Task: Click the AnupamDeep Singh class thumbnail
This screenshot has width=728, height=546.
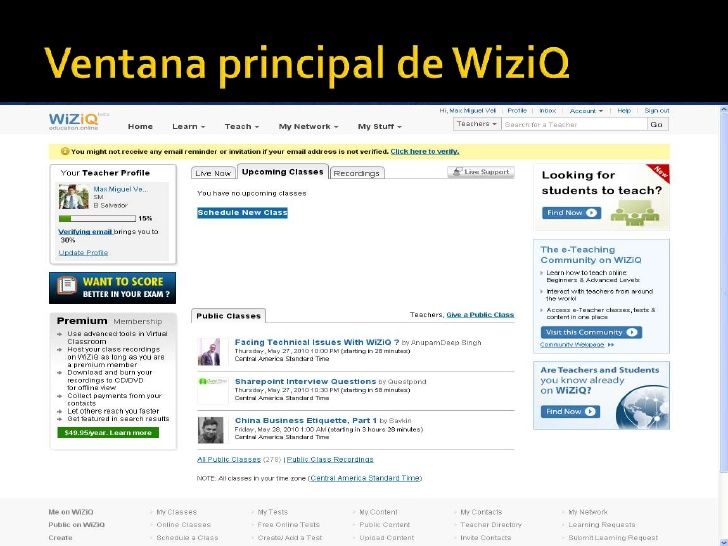Action: coord(209,351)
